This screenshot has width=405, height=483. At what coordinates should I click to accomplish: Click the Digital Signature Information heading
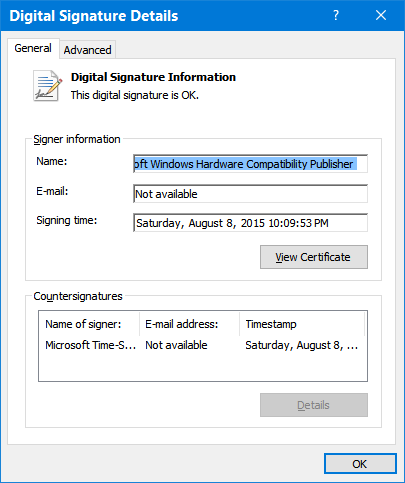(153, 77)
